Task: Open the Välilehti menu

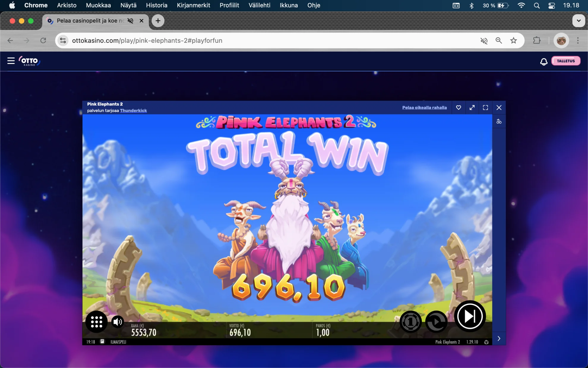Action: point(259,5)
